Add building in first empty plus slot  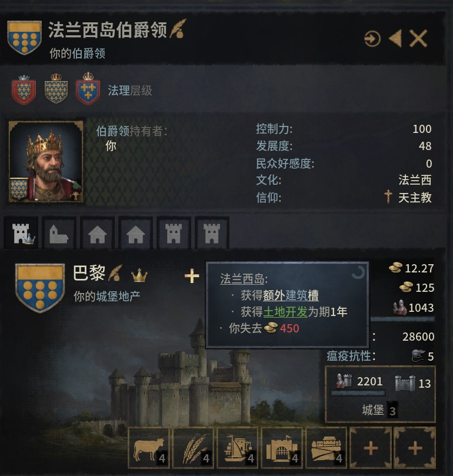coord(371,448)
